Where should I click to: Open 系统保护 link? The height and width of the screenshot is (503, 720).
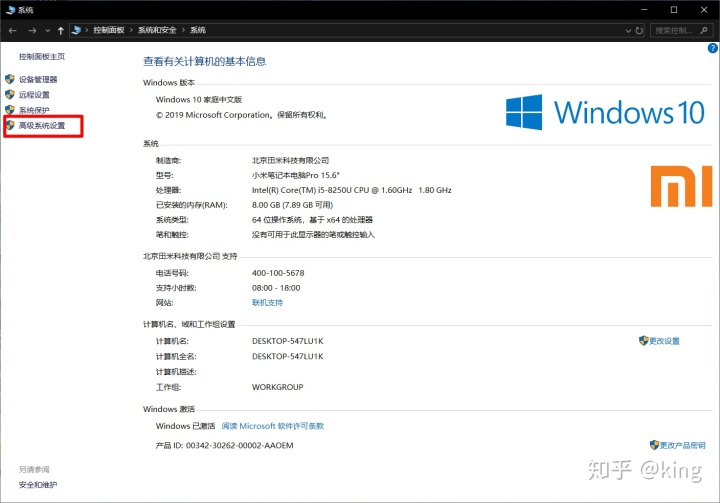[x=34, y=110]
